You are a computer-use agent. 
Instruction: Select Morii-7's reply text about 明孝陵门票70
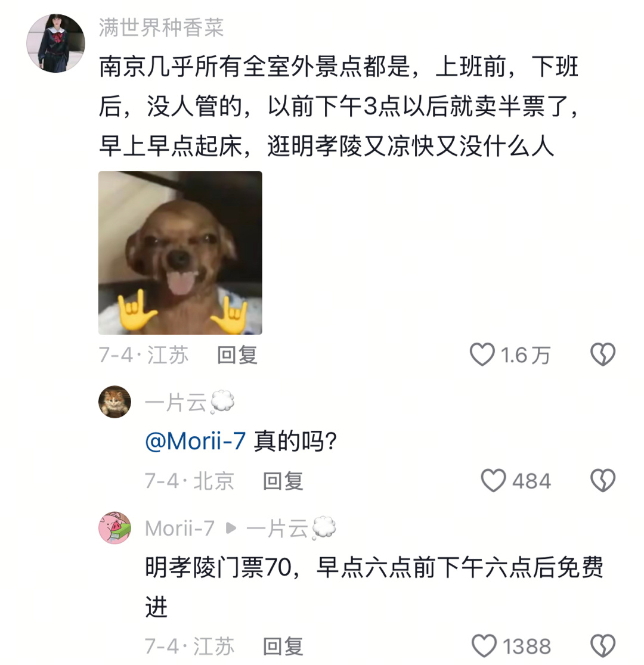pos(373,586)
